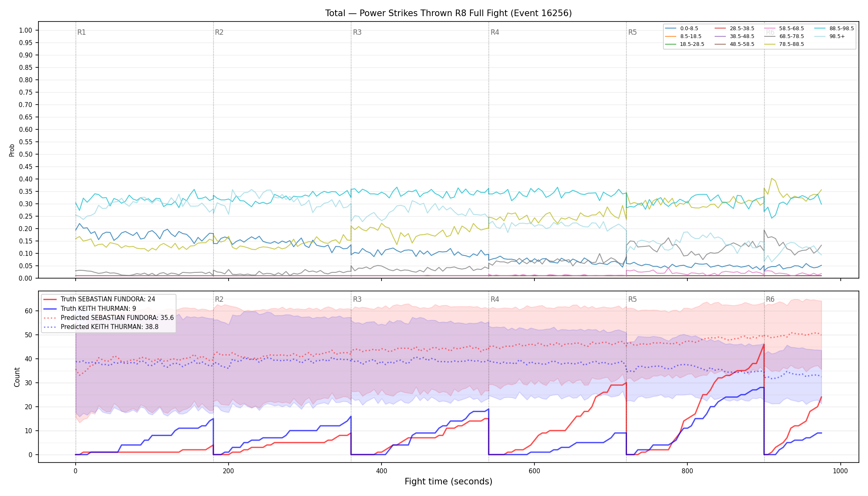868x496 pixels.
Task: Click the 40 tick on Count axis
Action: pyautogui.click(x=29, y=359)
